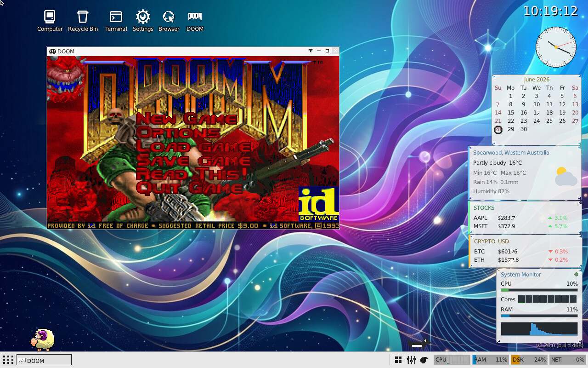Image resolution: width=588 pixels, height=368 pixels.
Task: Click the Cores indicator strip
Action: (548, 299)
